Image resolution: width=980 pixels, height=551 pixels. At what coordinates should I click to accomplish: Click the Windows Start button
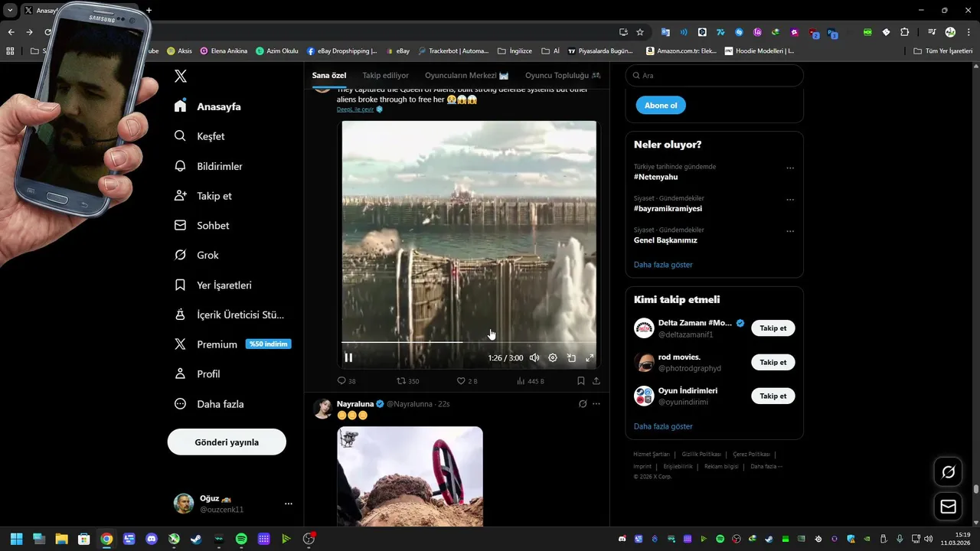click(16, 539)
